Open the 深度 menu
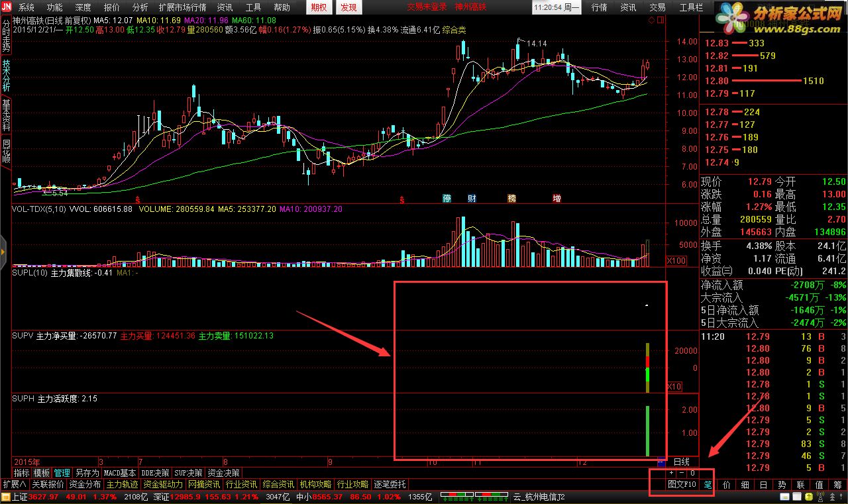This screenshot has height=504, width=848. tap(83, 7)
